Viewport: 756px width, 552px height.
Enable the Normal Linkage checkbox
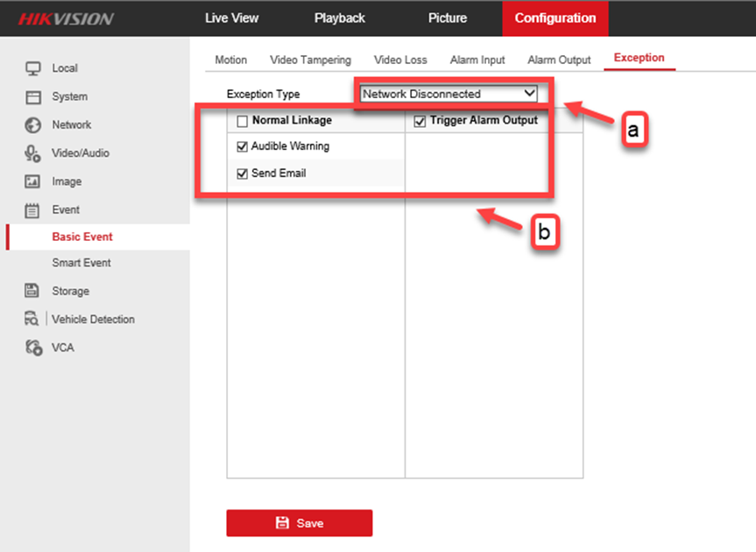click(243, 121)
